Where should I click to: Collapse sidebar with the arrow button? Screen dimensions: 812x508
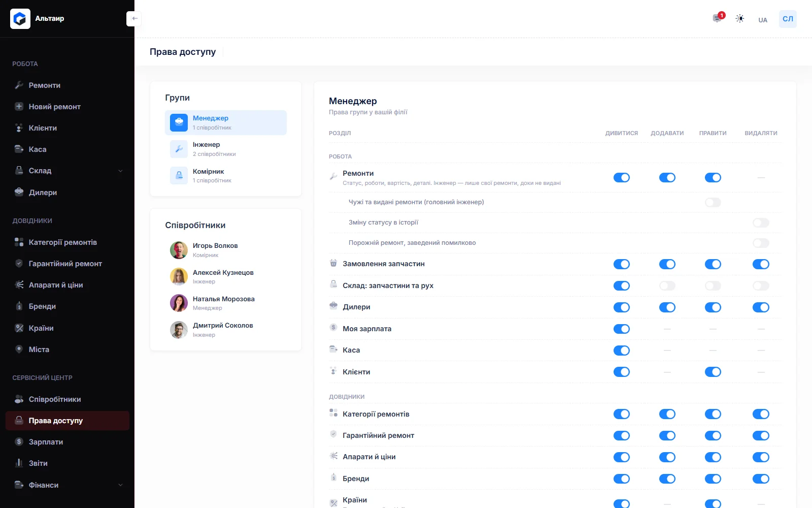[134, 19]
